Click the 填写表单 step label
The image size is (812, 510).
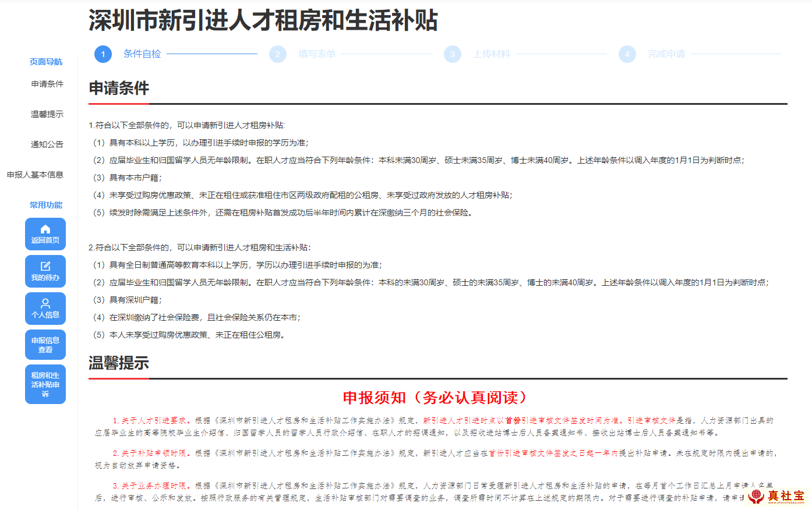317,54
